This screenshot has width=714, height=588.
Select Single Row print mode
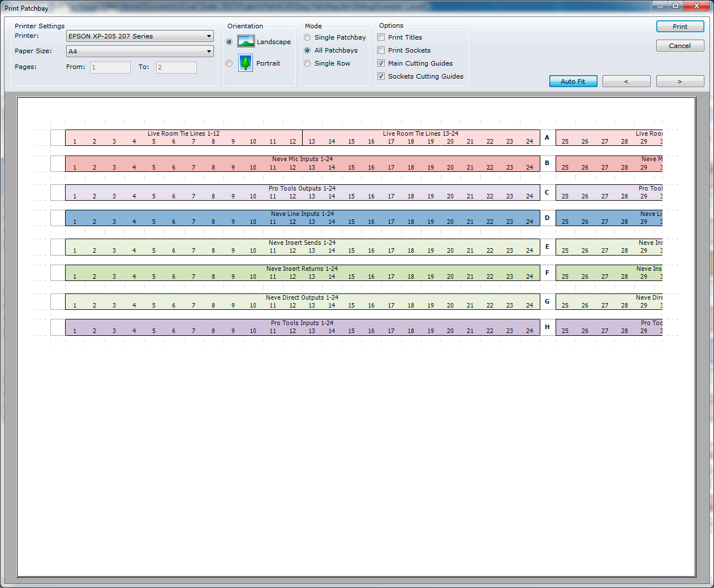point(307,63)
